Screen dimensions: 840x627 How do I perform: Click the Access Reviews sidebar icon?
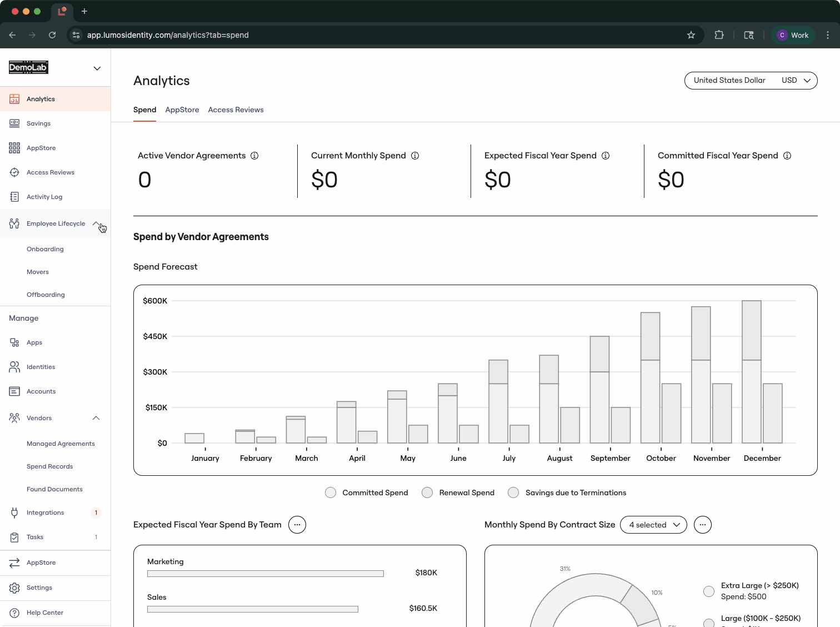coord(14,172)
